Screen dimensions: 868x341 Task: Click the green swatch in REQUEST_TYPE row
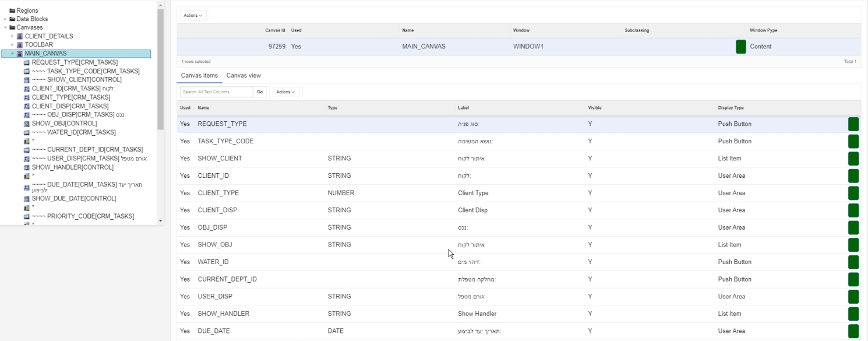853,124
